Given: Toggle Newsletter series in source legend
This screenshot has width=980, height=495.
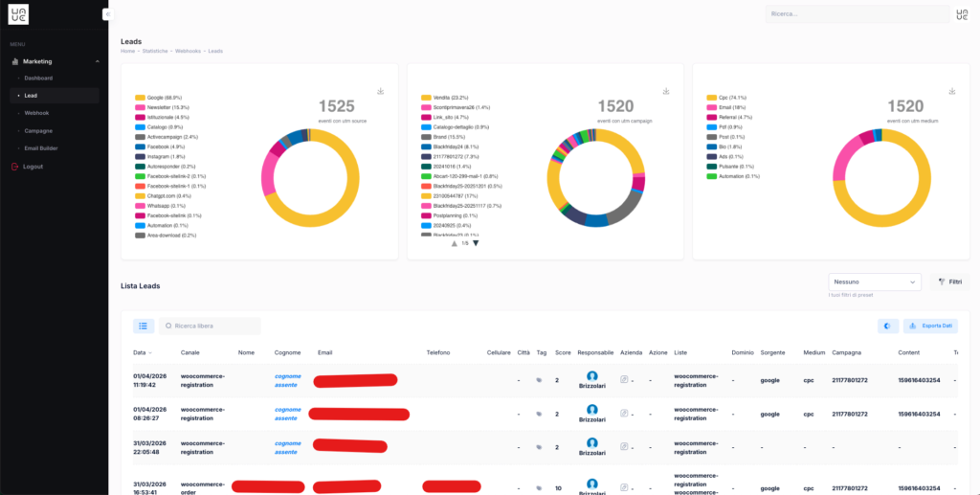Looking at the screenshot, I should click(162, 107).
